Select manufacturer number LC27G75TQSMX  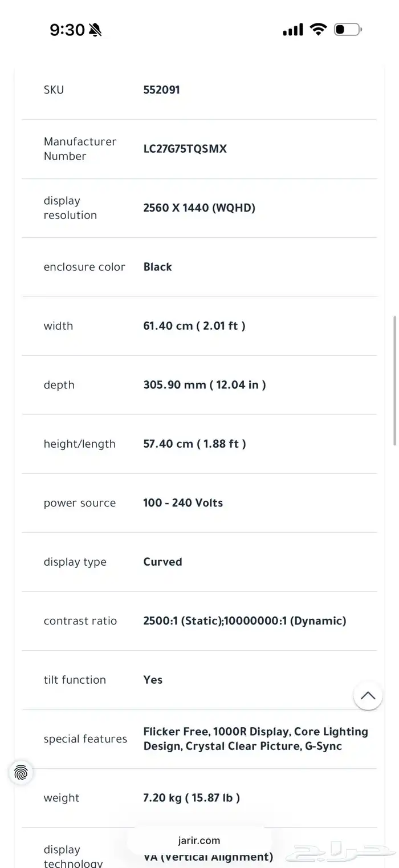(185, 149)
